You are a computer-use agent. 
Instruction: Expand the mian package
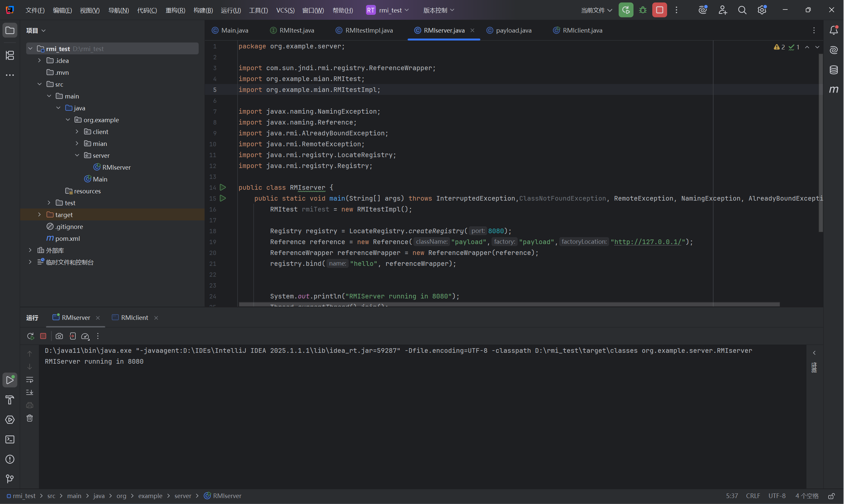[77, 144]
